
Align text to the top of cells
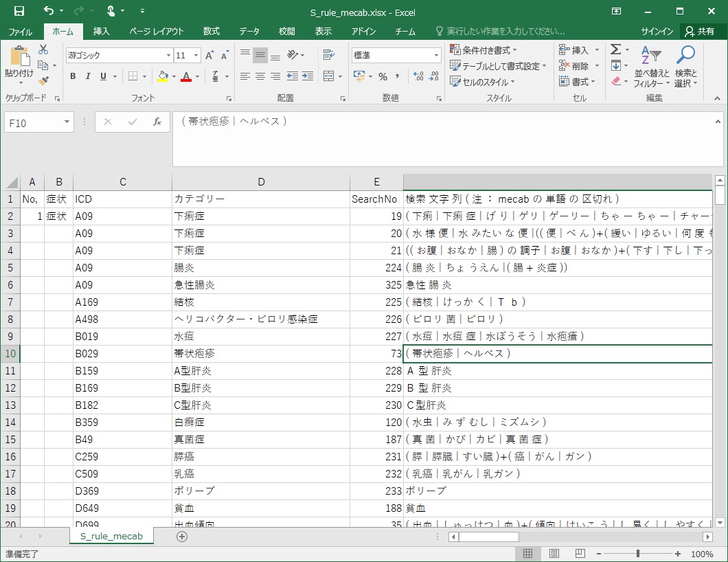[x=245, y=55]
